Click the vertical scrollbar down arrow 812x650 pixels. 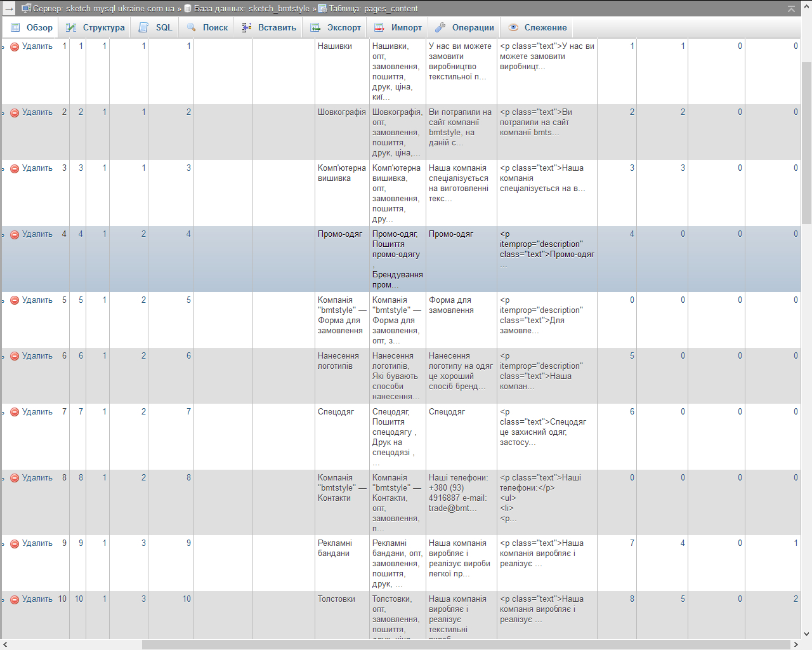(806, 633)
